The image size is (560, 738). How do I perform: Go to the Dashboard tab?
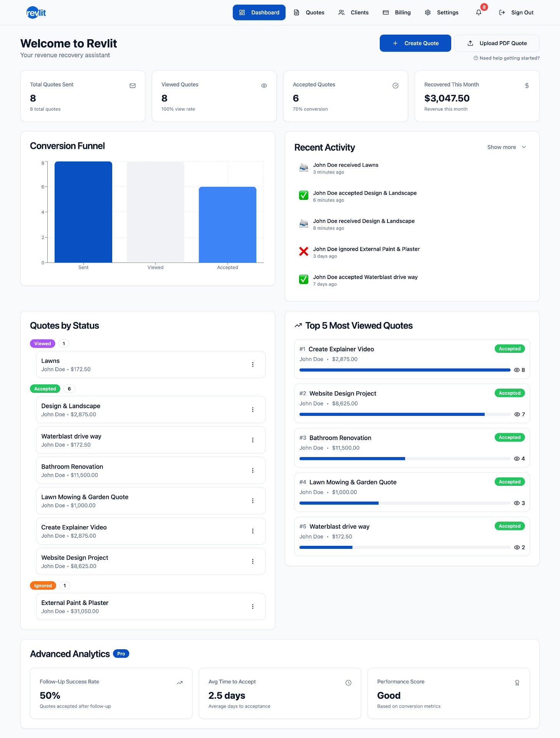(x=259, y=12)
